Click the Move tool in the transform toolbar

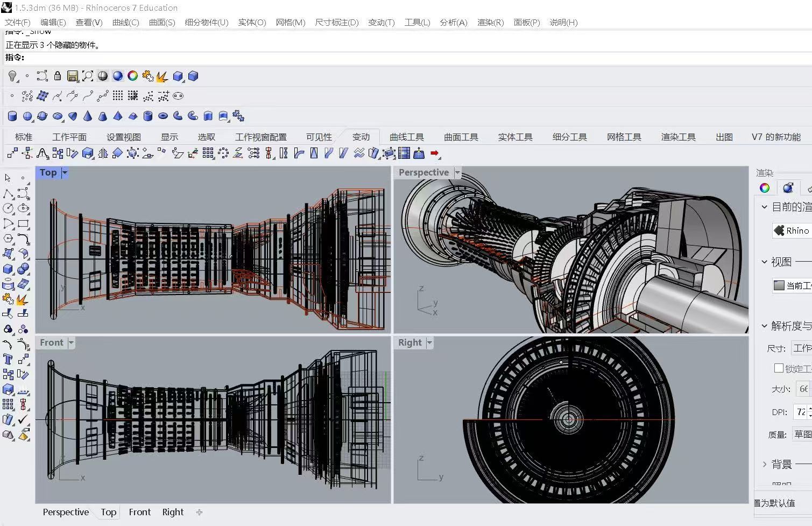pos(12,153)
